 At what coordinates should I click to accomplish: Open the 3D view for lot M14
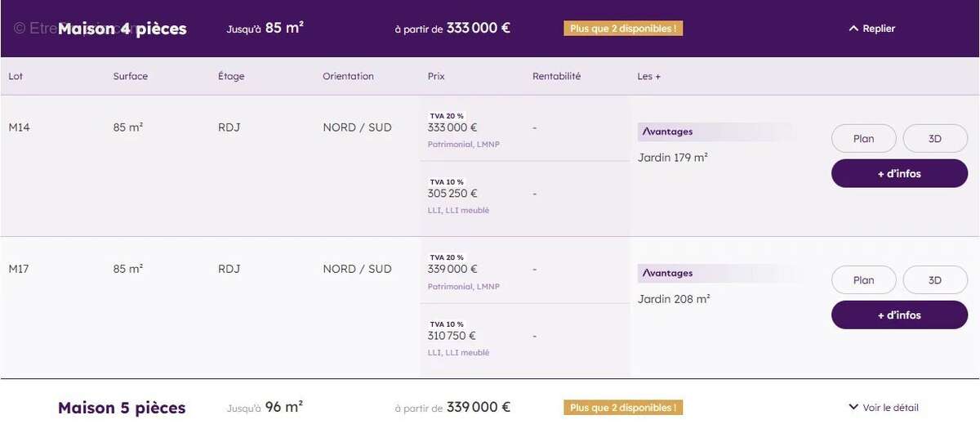pyautogui.click(x=935, y=139)
